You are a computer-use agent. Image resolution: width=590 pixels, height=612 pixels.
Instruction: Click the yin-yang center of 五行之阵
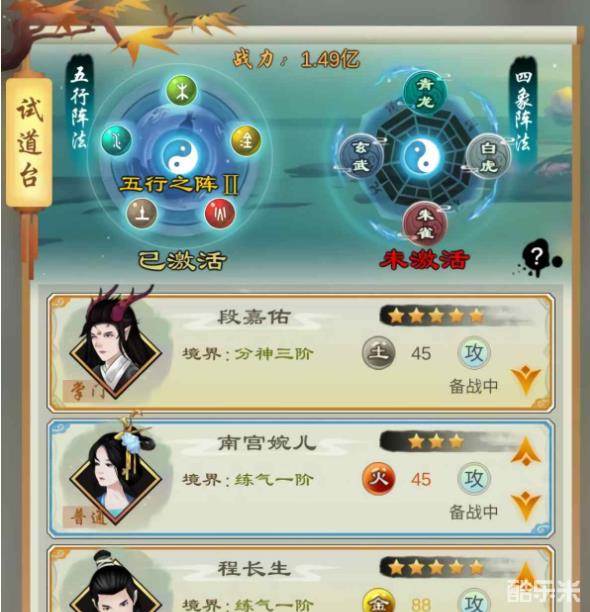(180, 157)
